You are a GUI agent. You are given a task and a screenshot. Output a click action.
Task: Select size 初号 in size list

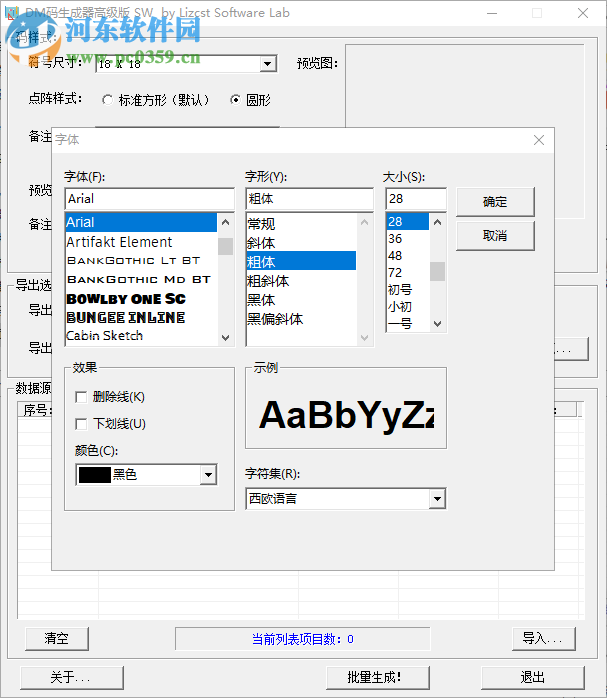[408, 289]
